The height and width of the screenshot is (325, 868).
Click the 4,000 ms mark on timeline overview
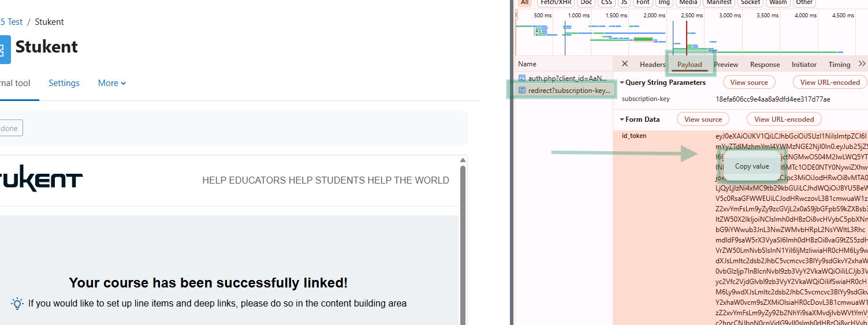coord(806,16)
